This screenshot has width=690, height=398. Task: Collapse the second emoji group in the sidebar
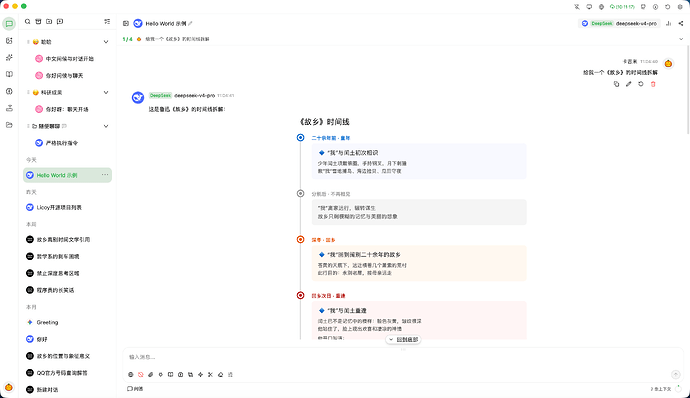(106, 92)
